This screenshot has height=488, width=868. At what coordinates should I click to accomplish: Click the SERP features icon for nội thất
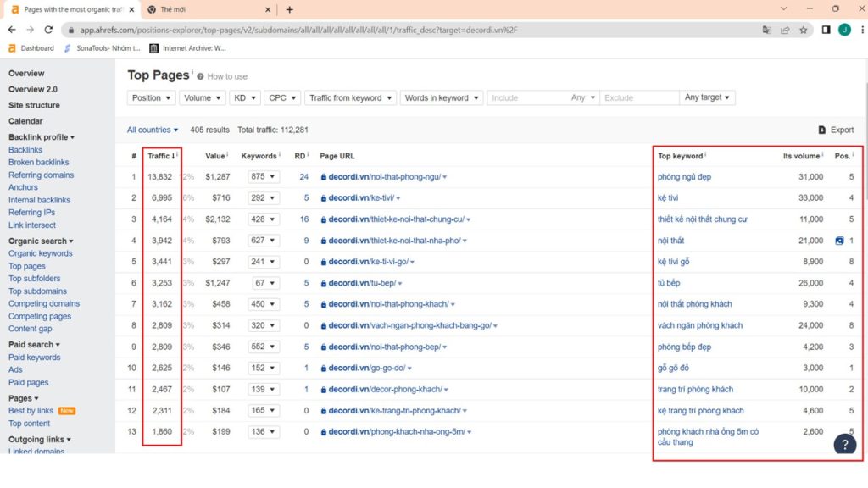tap(839, 241)
